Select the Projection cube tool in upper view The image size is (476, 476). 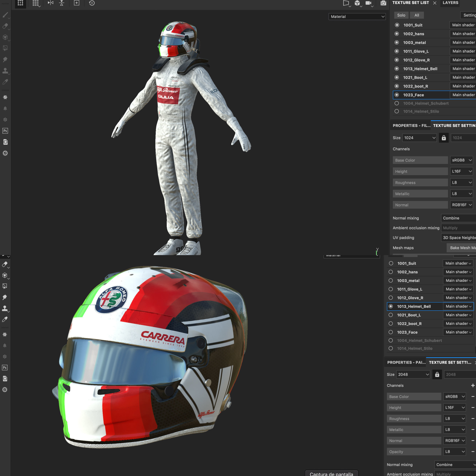[5, 37]
